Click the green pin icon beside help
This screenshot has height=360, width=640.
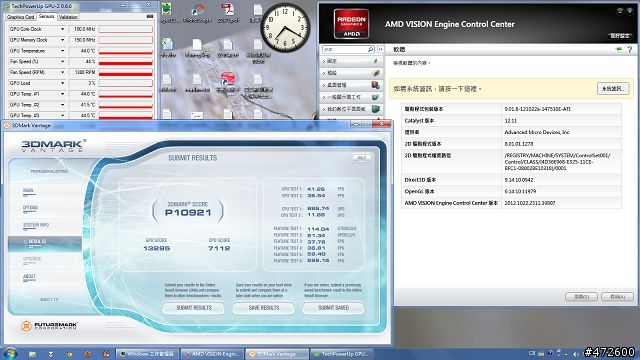pyautogui.click(x=619, y=49)
